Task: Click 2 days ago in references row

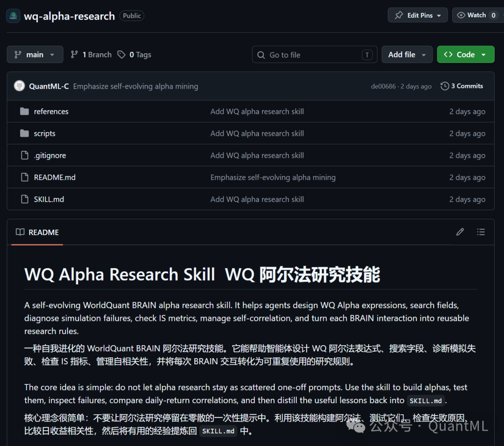Action: 467,112
